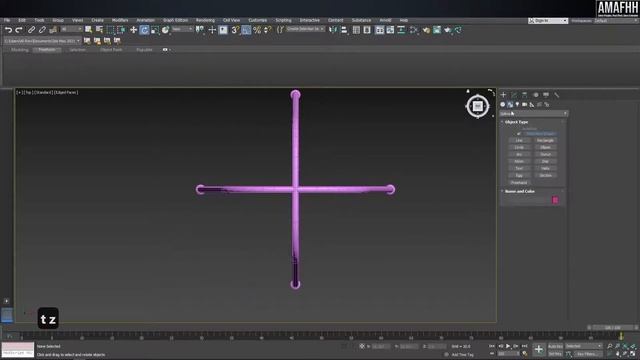640x360 pixels.
Task: Open the File menu
Action: pos(7,20)
